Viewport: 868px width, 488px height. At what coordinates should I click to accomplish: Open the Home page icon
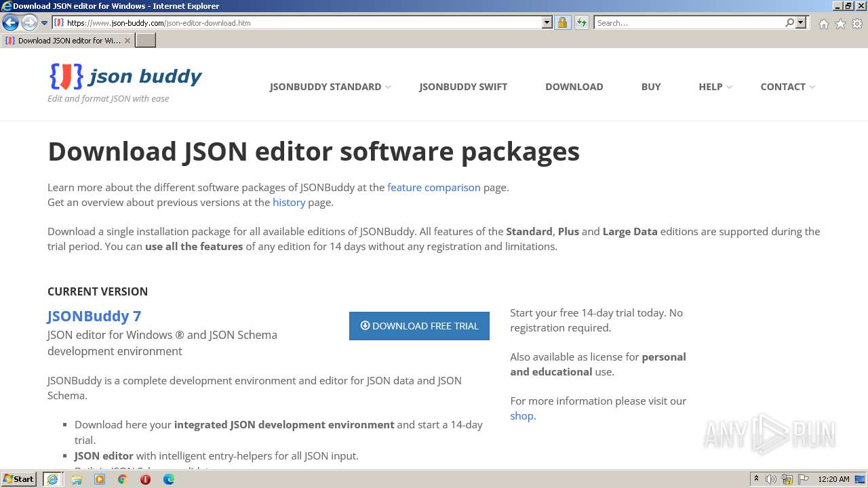pos(823,24)
